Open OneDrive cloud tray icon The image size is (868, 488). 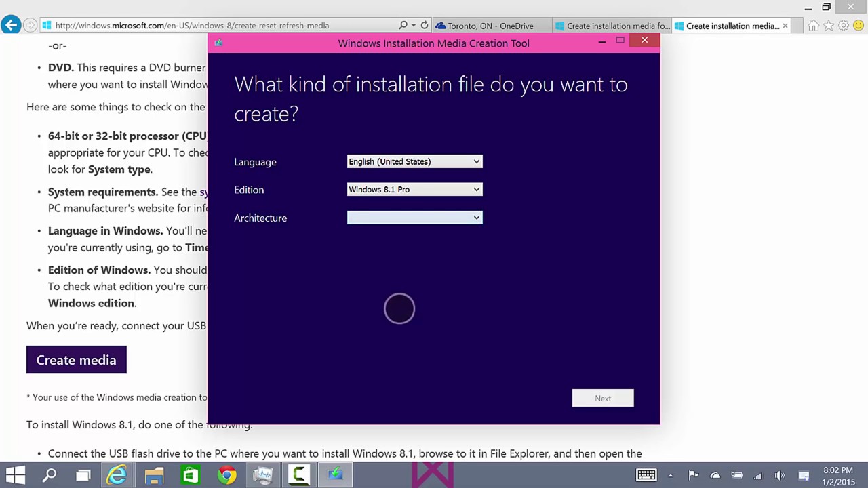pos(715,475)
